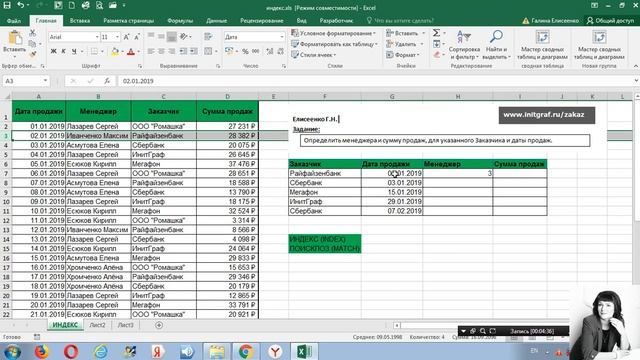Undo the last action
The width and height of the screenshot is (640, 360).
click(x=20, y=5)
